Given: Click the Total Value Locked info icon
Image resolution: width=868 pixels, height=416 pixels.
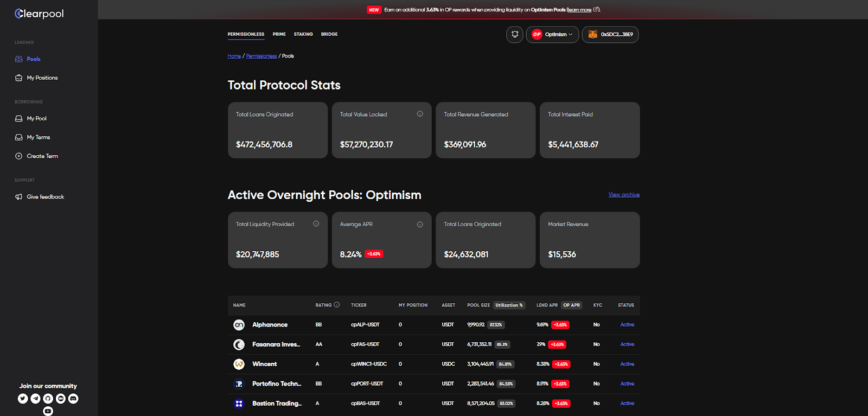Looking at the screenshot, I should [420, 114].
